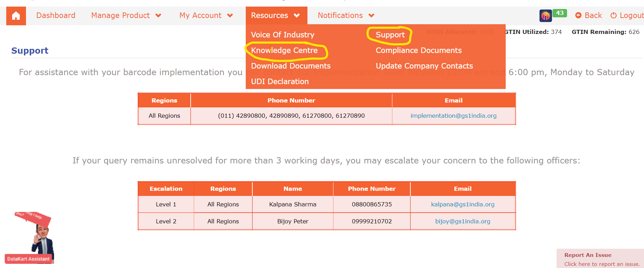Image resolution: width=644 pixels, height=268 pixels.
Task: Select Voice Of Industry from Resources menu
Action: (x=282, y=35)
